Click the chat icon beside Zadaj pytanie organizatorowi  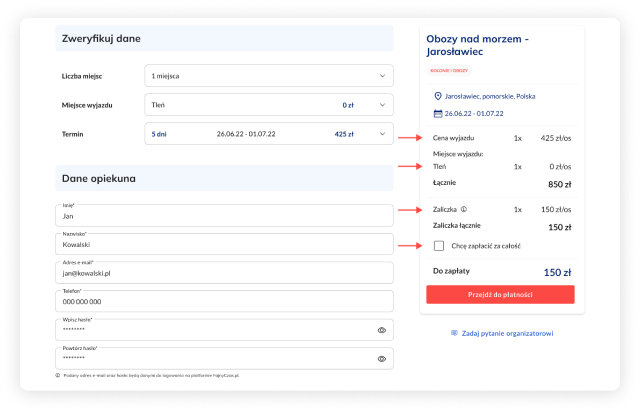pos(454,333)
